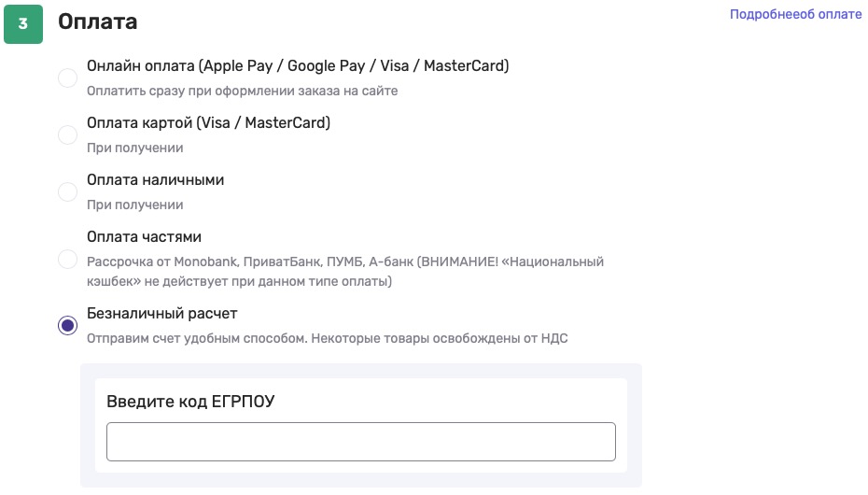Click the green step 3 badge
Viewport: 868px width, 495px height.
(x=23, y=24)
